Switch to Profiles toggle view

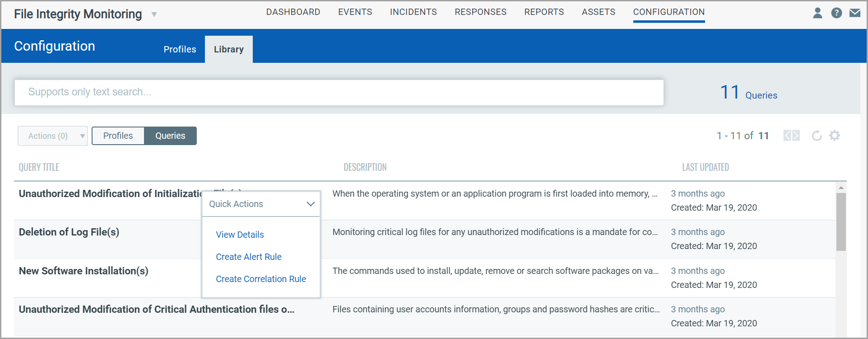118,136
